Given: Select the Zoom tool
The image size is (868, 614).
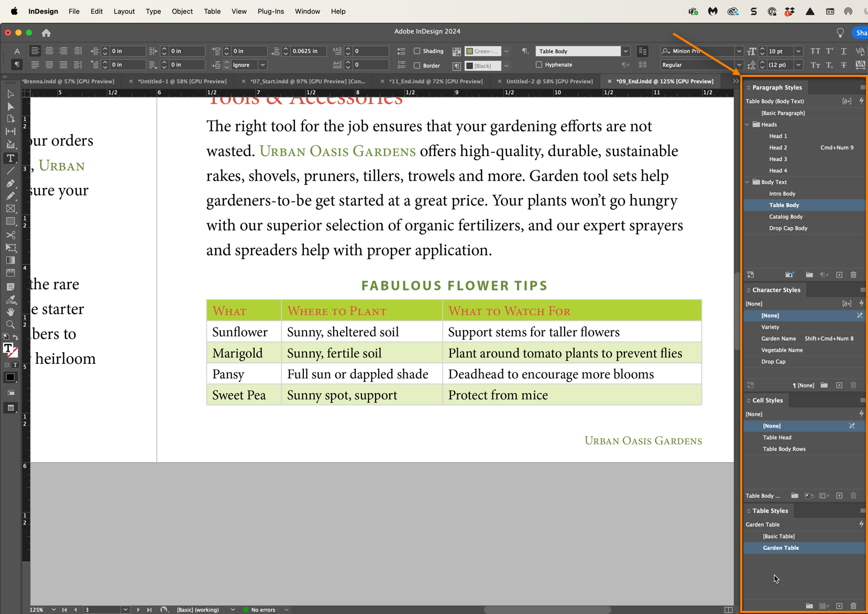Looking at the screenshot, I should [10, 325].
